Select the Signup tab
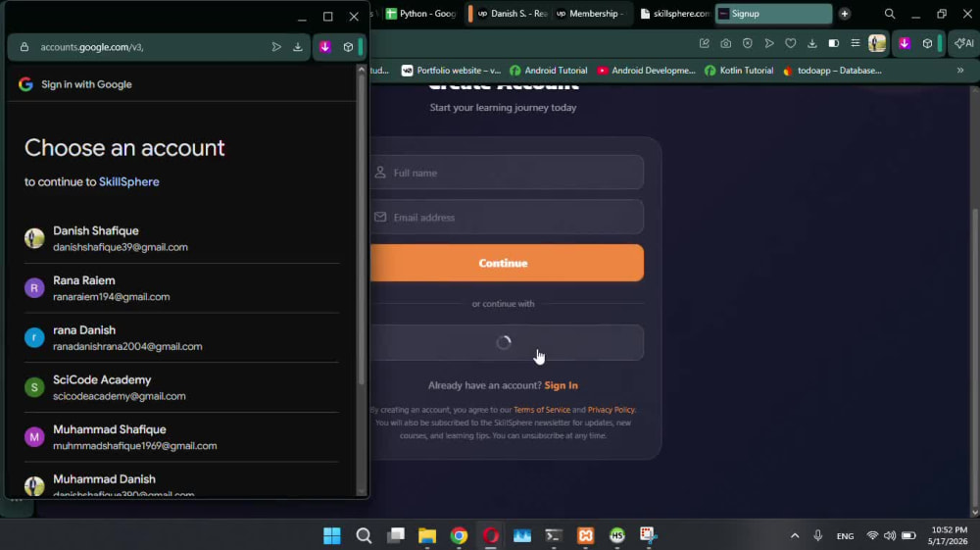The height and width of the screenshot is (550, 980). tap(773, 14)
